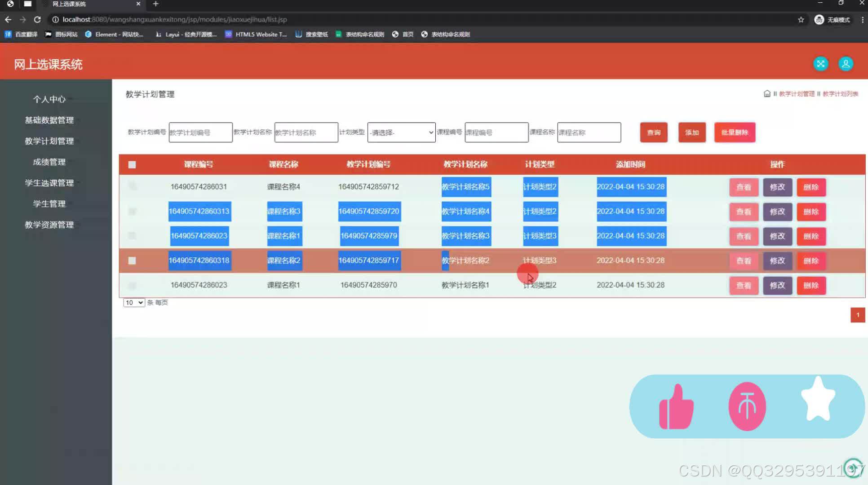
Task: Check the row with 教学计划名称3
Action: pyautogui.click(x=132, y=235)
